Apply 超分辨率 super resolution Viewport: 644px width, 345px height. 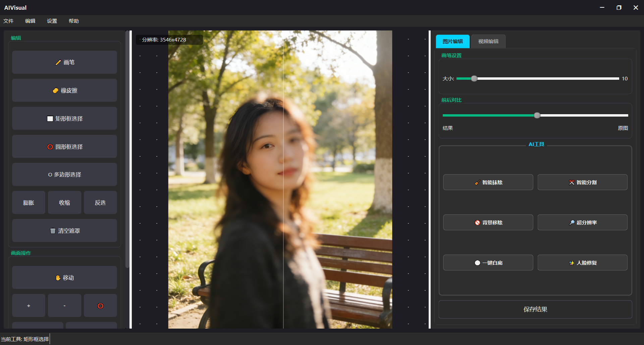click(582, 222)
